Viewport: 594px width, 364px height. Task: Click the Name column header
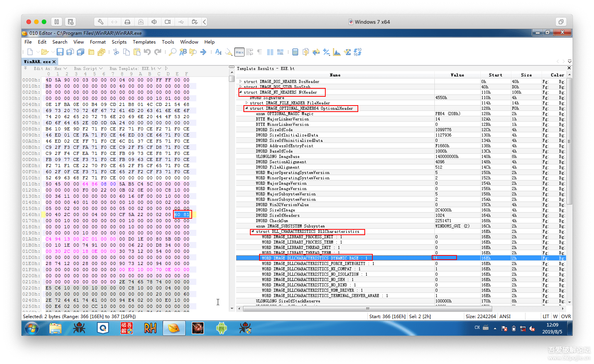pyautogui.click(x=335, y=75)
